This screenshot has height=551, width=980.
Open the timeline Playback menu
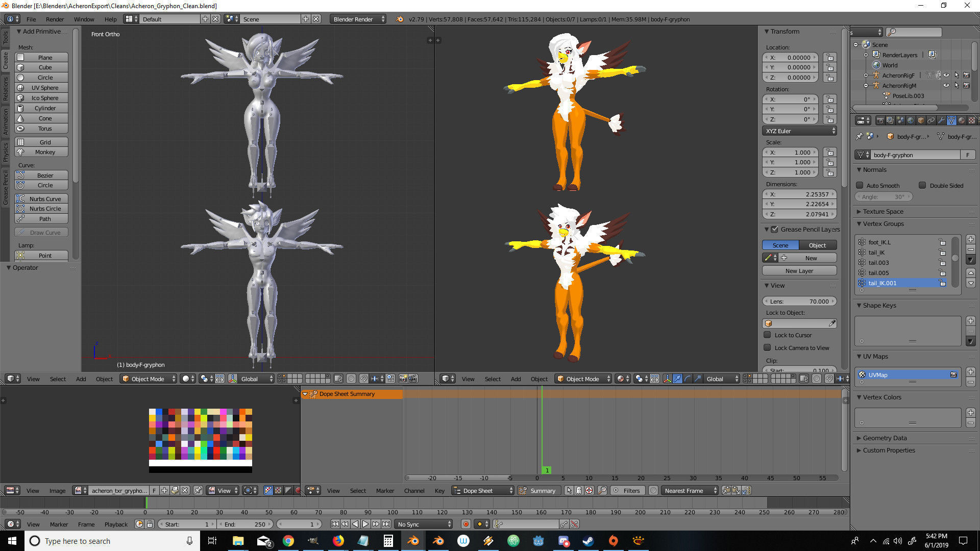coord(116,524)
